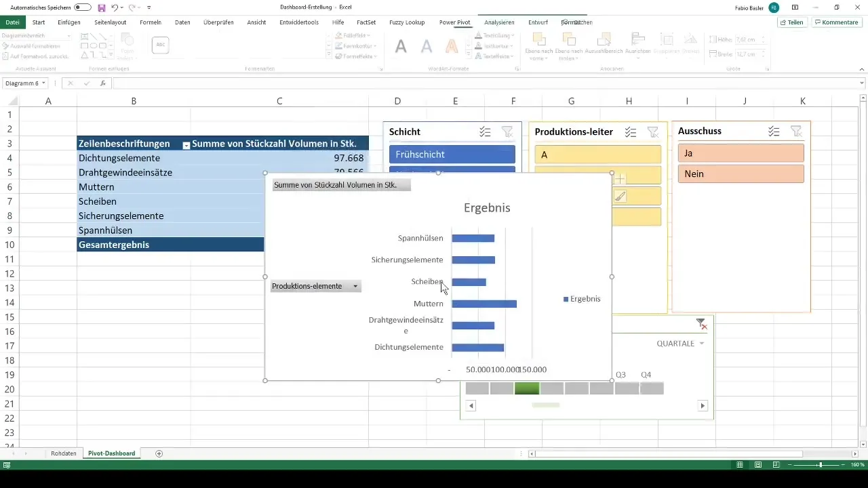Clear filter in Produktions-leiter slicer
This screenshot has height=488, width=868.
tap(653, 132)
